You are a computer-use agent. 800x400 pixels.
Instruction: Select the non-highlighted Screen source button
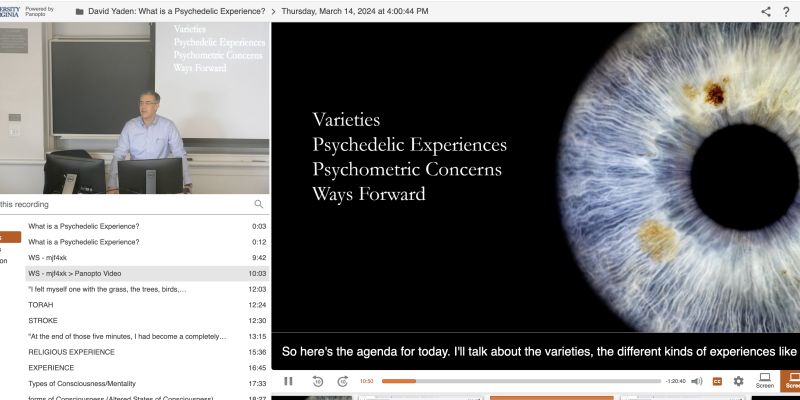(765, 381)
